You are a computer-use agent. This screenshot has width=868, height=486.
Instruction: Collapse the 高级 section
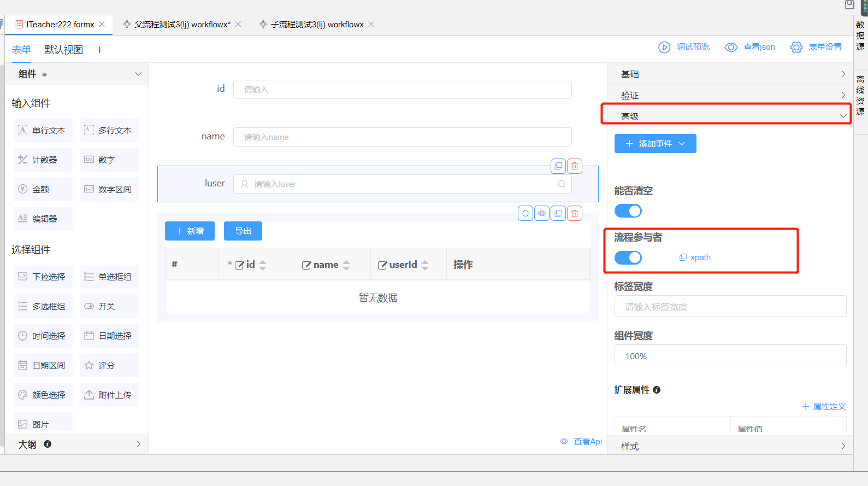coord(730,116)
